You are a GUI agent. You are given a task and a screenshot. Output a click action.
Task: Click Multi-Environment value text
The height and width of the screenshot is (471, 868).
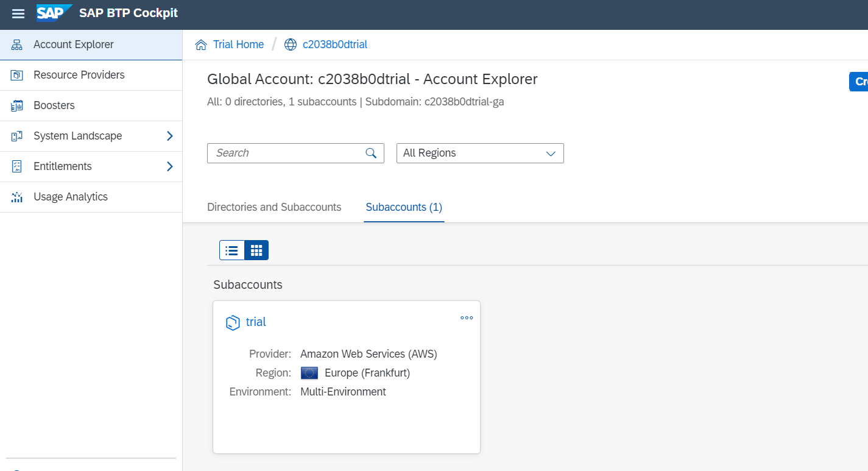[x=343, y=392]
